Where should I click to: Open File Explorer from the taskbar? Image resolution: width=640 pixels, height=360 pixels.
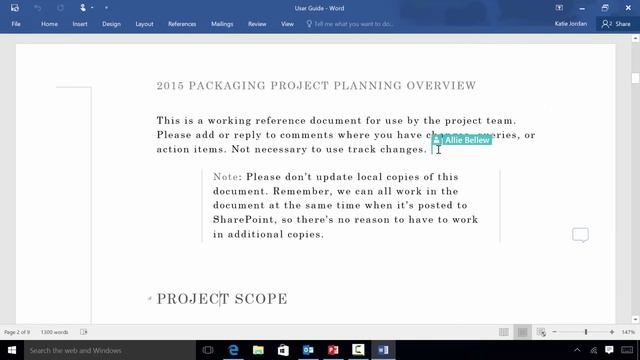(258, 350)
